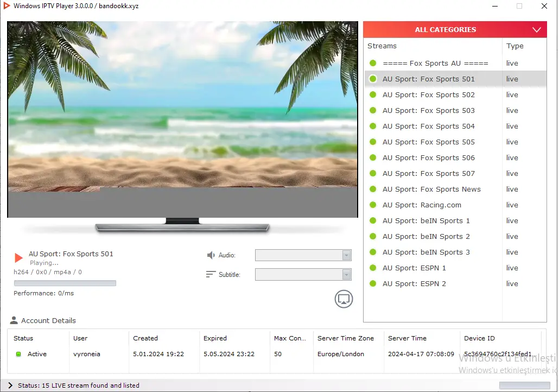Click the round cast-to-screen button
The height and width of the screenshot is (392, 559).
point(344,299)
